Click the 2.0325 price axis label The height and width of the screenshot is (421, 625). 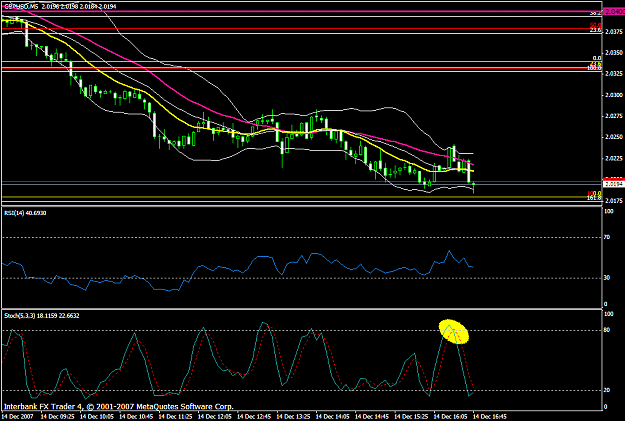(x=614, y=74)
